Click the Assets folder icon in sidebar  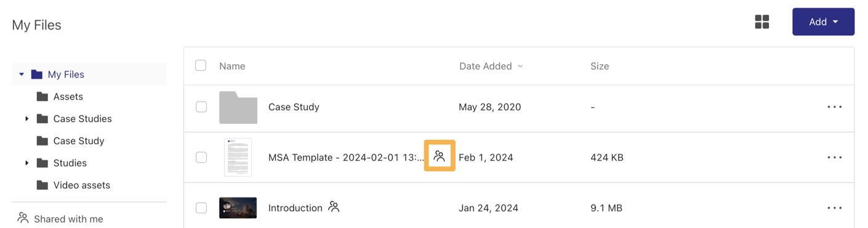[42, 96]
